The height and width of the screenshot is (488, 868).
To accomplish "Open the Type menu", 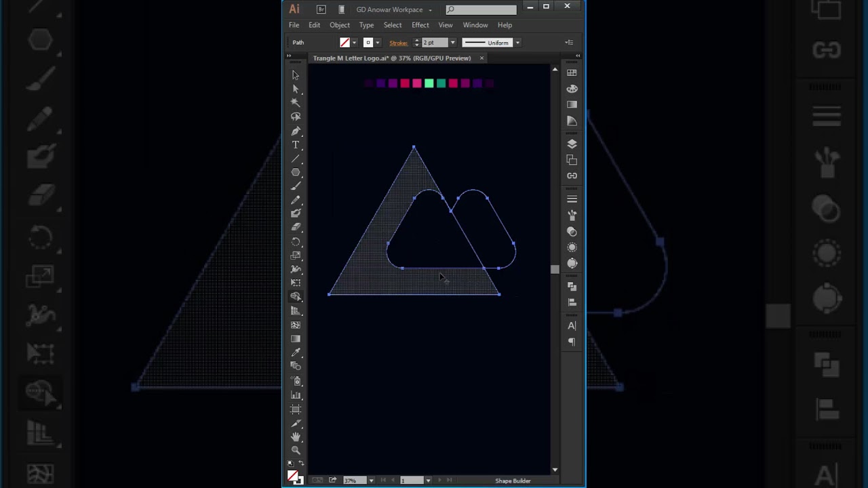I will point(366,25).
